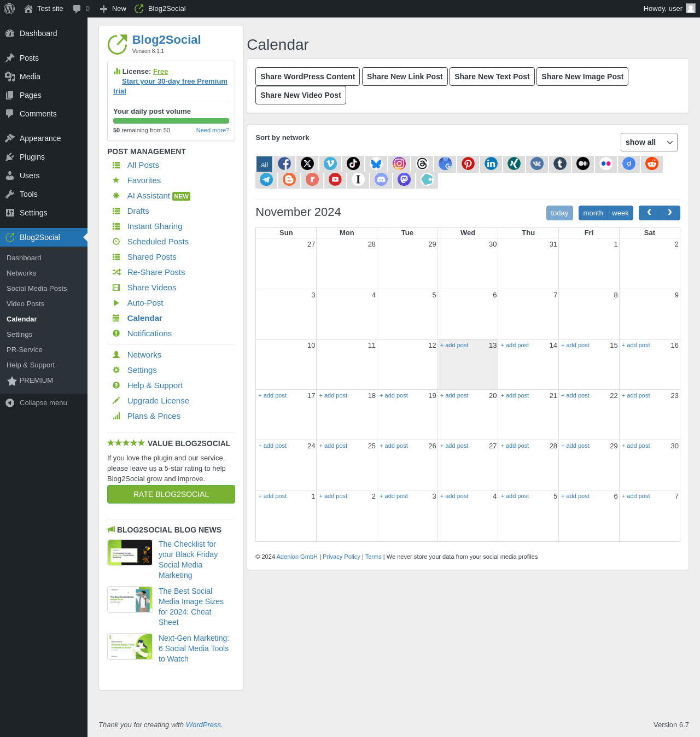Click Share New Link Post button
The width and height of the screenshot is (700, 737).
[x=405, y=77]
